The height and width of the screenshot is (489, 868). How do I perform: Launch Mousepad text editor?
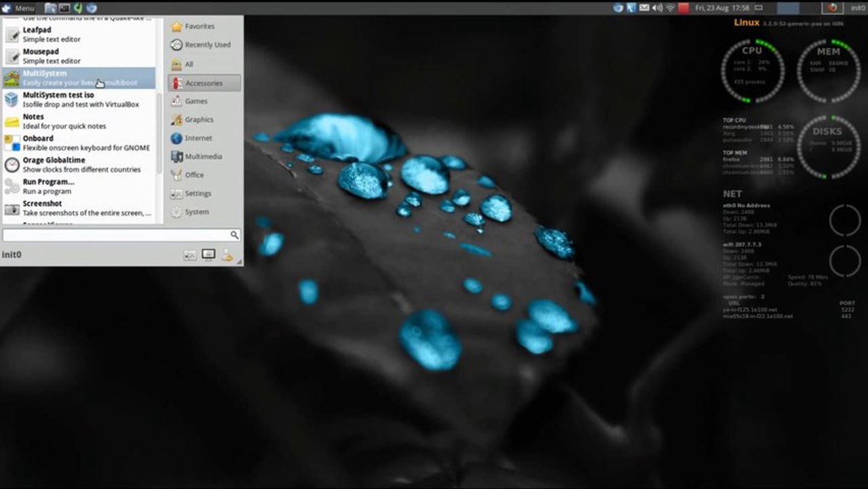79,56
